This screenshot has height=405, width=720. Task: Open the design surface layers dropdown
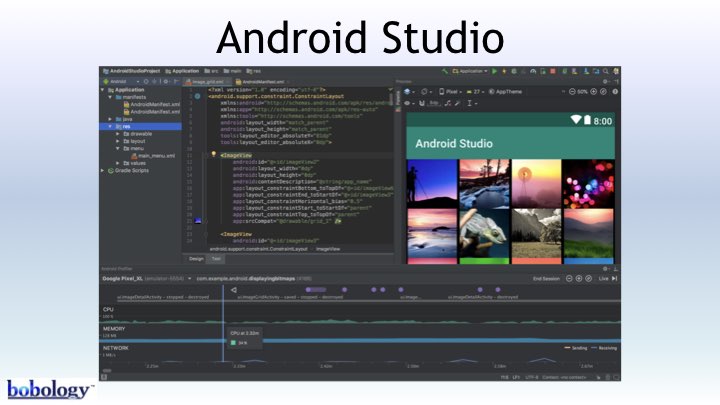pyautogui.click(x=410, y=91)
